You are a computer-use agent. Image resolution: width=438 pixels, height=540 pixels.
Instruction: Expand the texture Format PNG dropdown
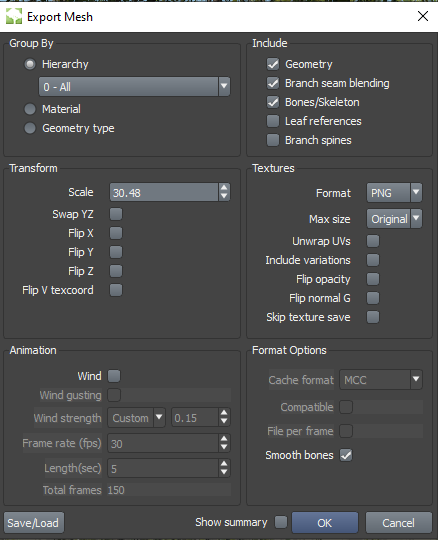[x=394, y=193]
